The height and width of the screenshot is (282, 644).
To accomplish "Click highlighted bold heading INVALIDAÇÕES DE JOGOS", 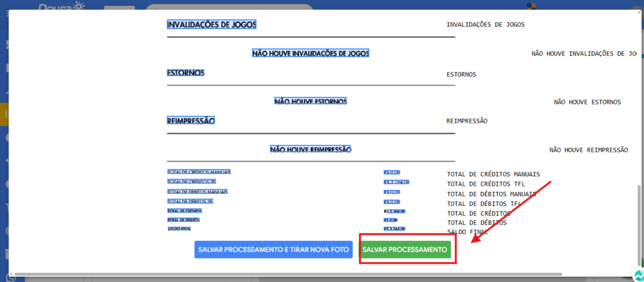I will click(x=212, y=25).
